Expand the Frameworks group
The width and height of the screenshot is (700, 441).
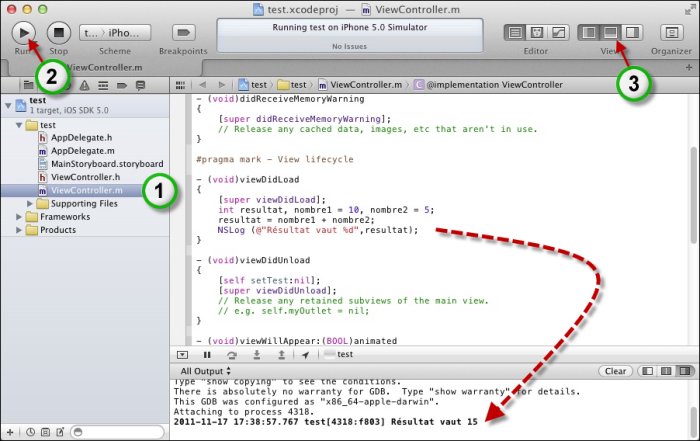17,216
